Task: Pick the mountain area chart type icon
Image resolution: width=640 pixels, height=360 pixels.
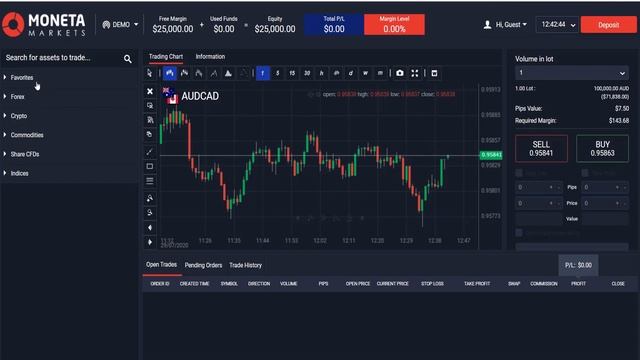Action: pos(228,73)
